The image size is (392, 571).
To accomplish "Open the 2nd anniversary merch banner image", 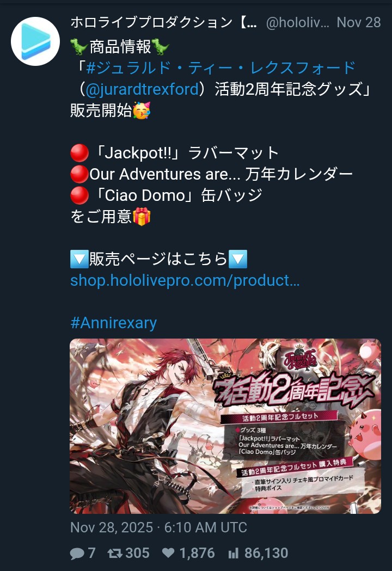I will pyautogui.click(x=225, y=426).
